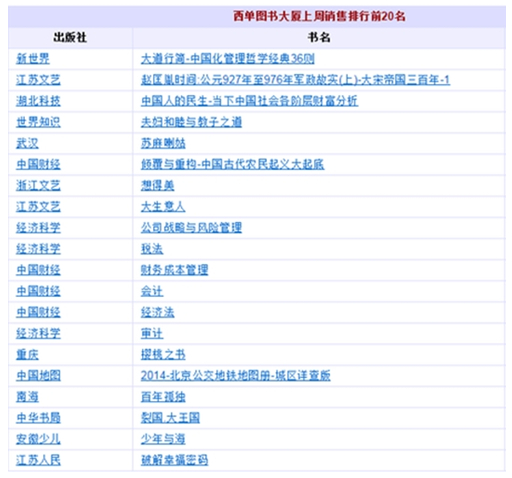Click the 安徽少儿 publisher link
Image resolution: width=512 pixels, height=478 pixels.
[x=38, y=439]
